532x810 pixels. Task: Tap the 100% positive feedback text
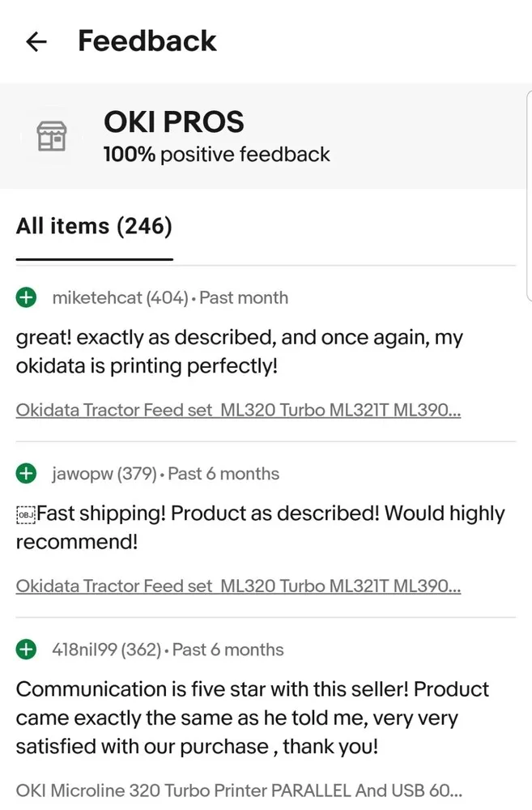[216, 155]
